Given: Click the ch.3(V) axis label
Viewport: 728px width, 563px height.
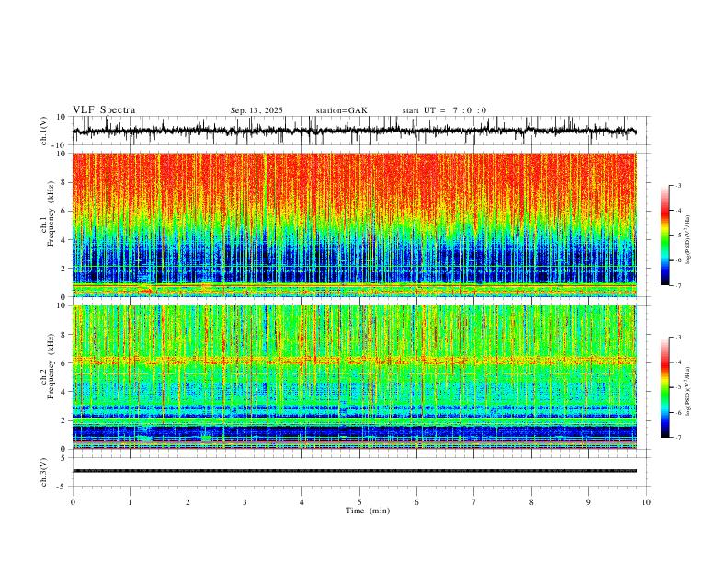Looking at the screenshot, I should [44, 472].
